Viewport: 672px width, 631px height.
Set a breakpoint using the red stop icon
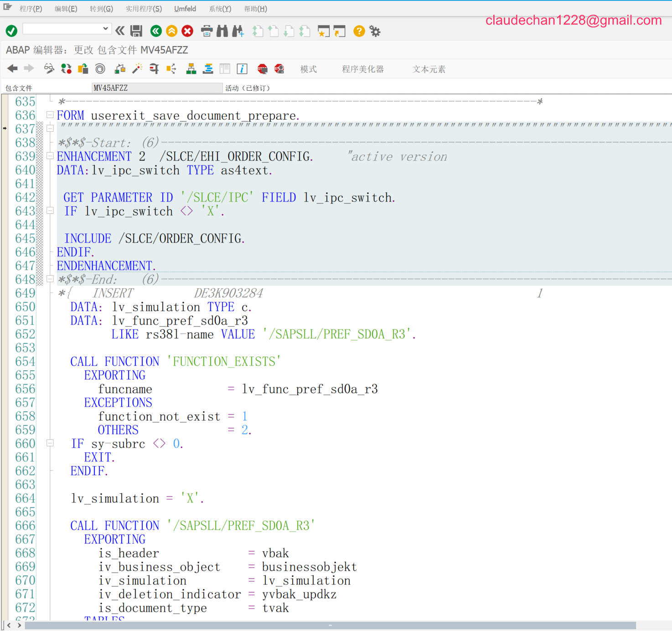coord(262,68)
